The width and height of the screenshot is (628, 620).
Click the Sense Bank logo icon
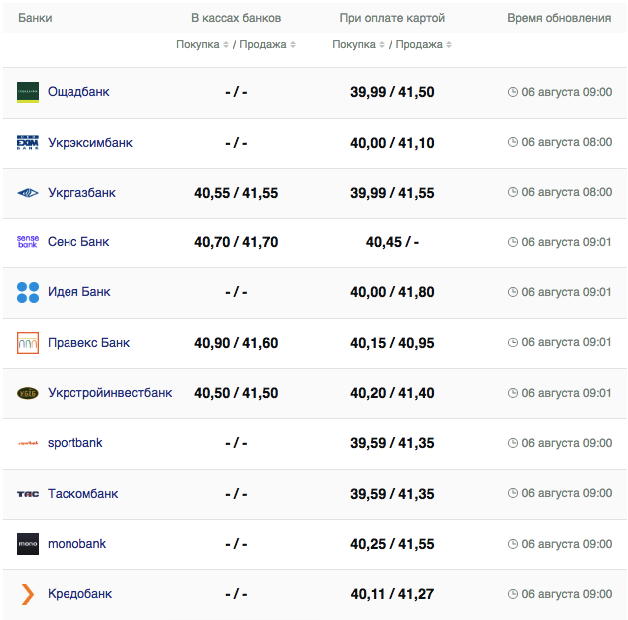click(28, 242)
